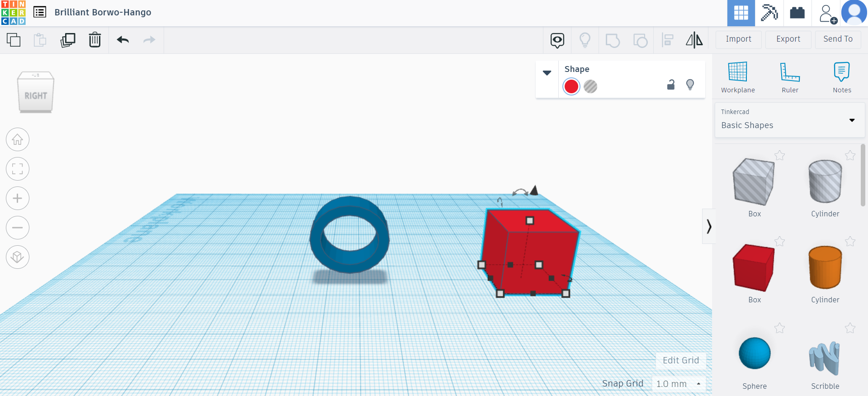Click the Tinkercad logo
868x396 pixels.
pos(14,13)
